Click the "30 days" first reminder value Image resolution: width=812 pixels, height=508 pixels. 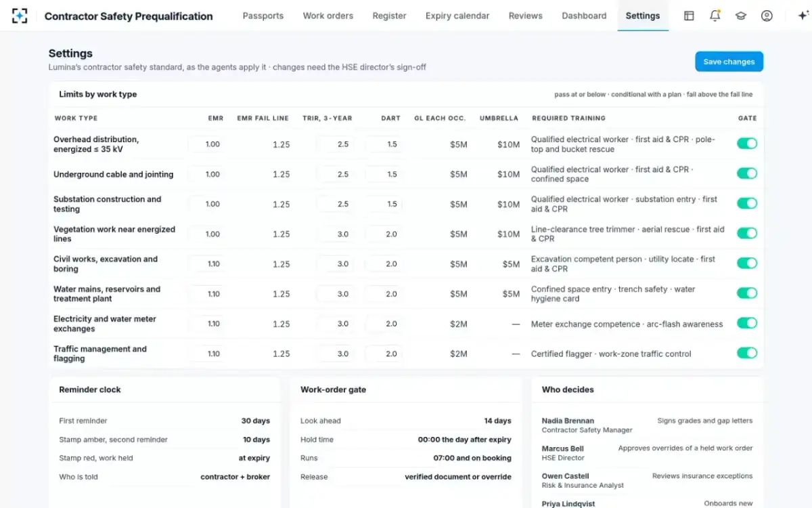click(256, 421)
